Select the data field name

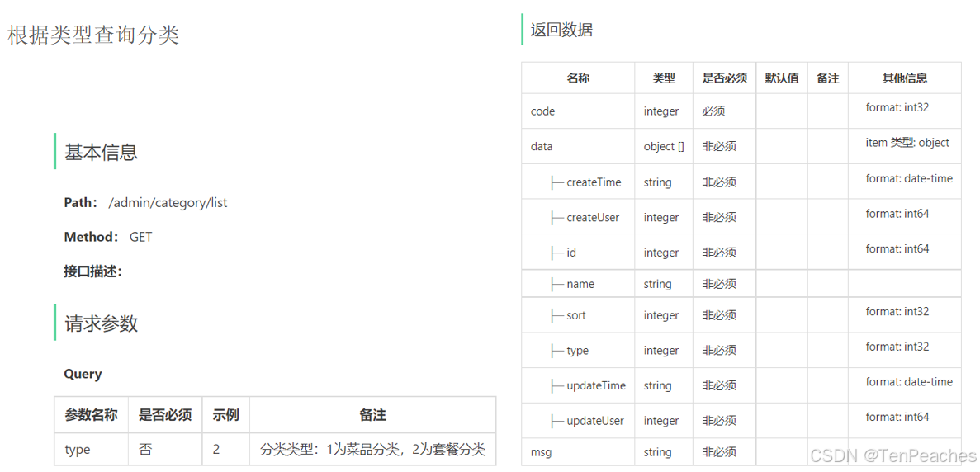[x=542, y=147]
